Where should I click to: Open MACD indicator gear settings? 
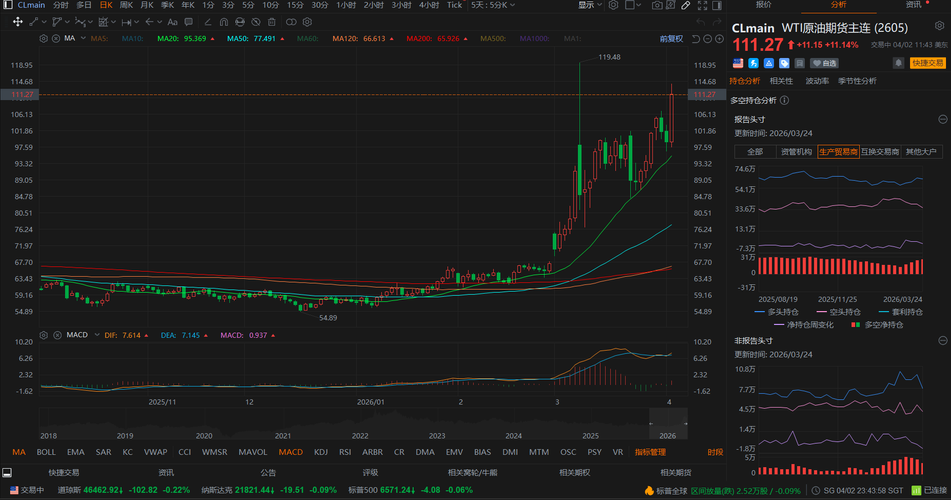tap(44, 335)
